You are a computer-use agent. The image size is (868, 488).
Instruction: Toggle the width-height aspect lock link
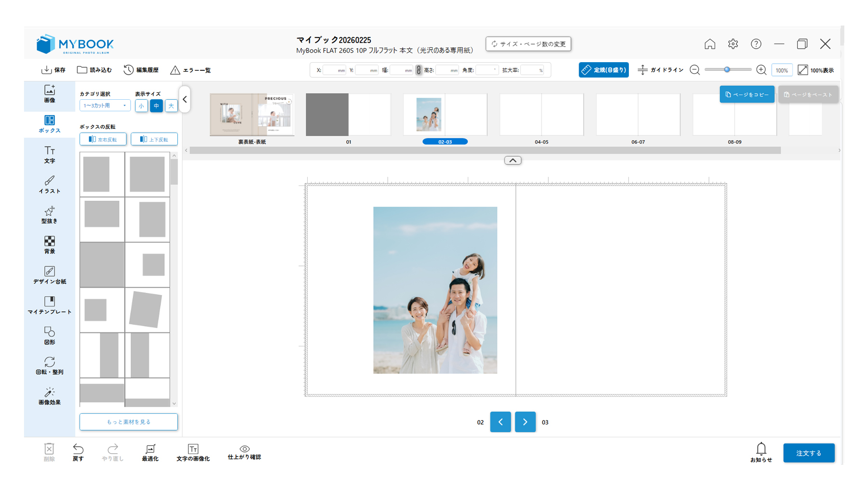tap(419, 70)
